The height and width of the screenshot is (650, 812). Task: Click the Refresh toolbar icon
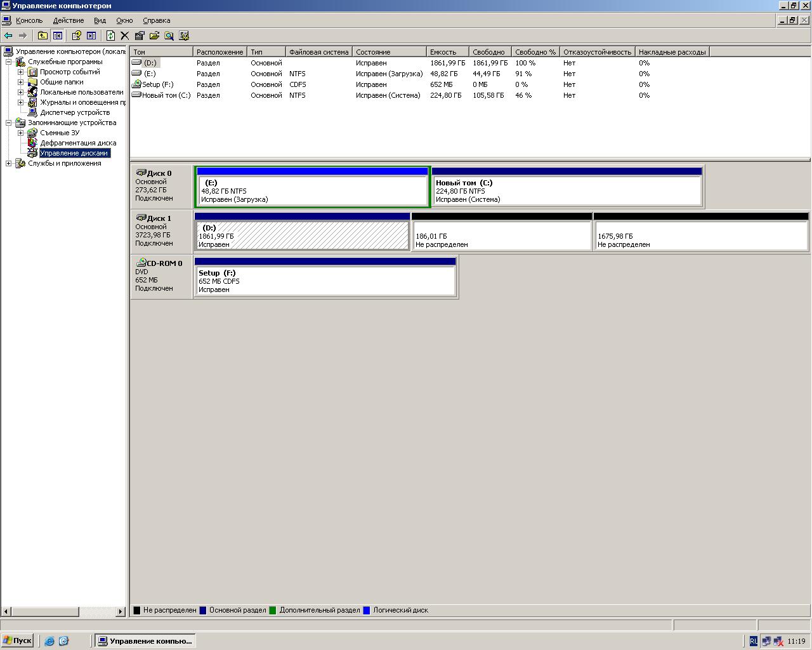(x=110, y=36)
